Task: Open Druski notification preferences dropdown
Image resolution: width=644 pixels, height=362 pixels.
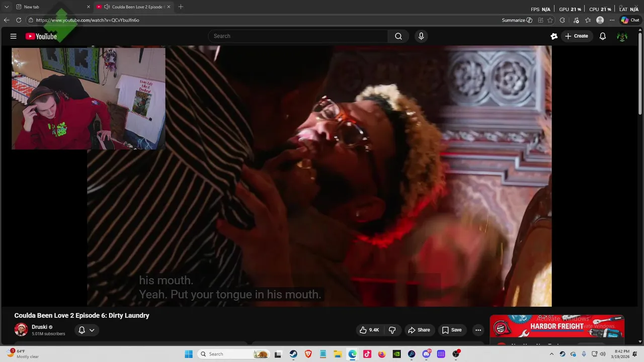Action: point(87,330)
